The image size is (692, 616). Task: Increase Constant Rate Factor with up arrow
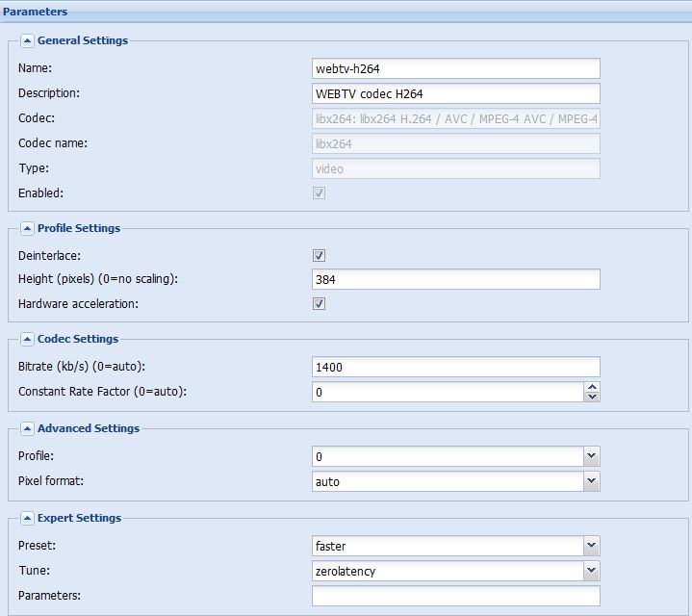tap(592, 387)
